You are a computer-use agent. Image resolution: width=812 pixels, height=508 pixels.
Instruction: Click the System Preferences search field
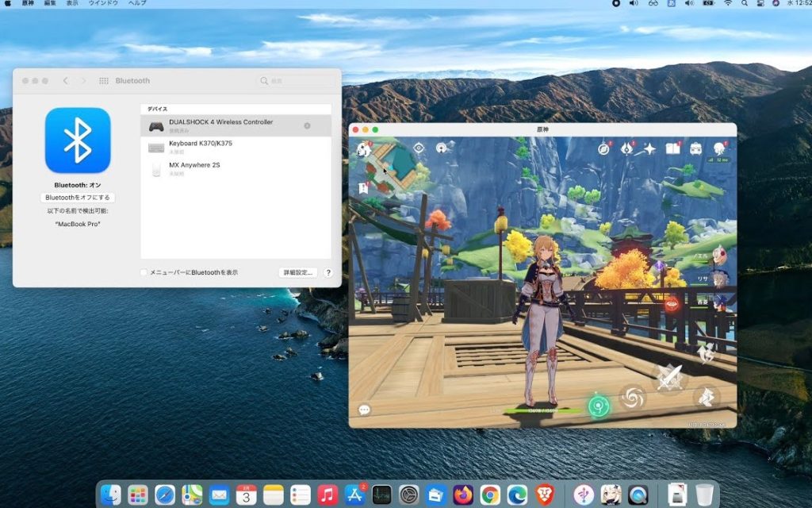[x=295, y=81]
